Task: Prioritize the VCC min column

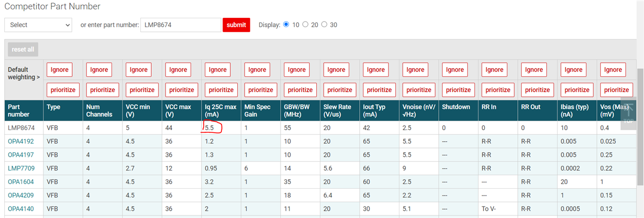Action: pyautogui.click(x=142, y=89)
